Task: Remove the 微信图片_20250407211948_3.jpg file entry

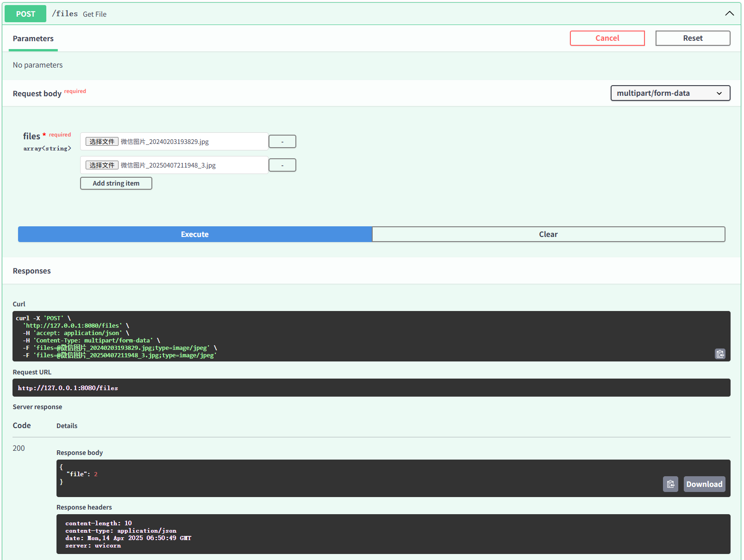Action: [282, 165]
